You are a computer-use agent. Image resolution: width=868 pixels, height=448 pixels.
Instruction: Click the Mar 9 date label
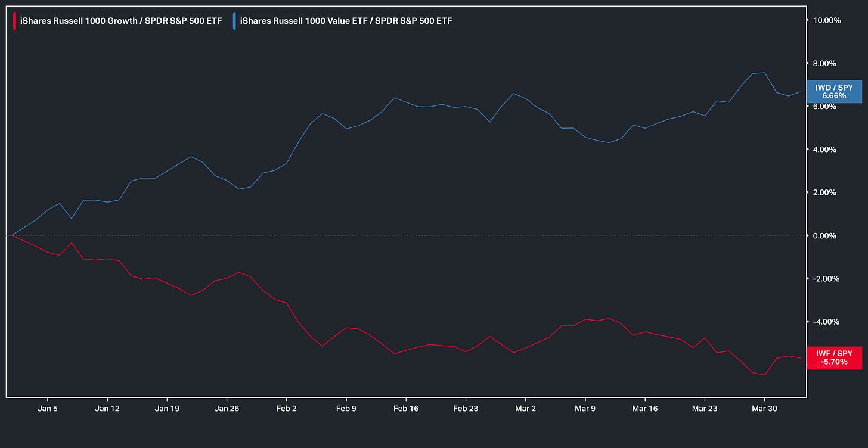tap(585, 409)
